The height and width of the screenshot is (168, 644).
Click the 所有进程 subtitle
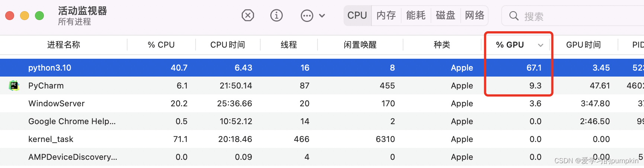coord(74,22)
